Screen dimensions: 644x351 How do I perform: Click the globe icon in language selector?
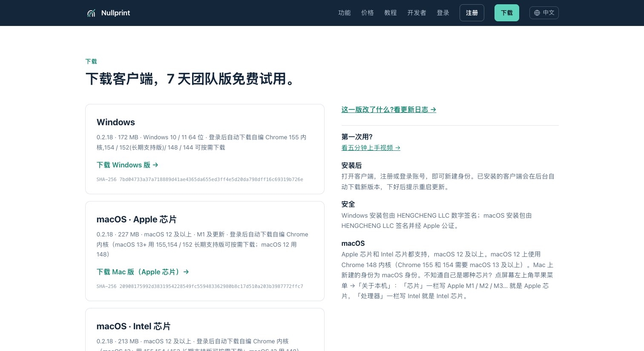pos(537,13)
